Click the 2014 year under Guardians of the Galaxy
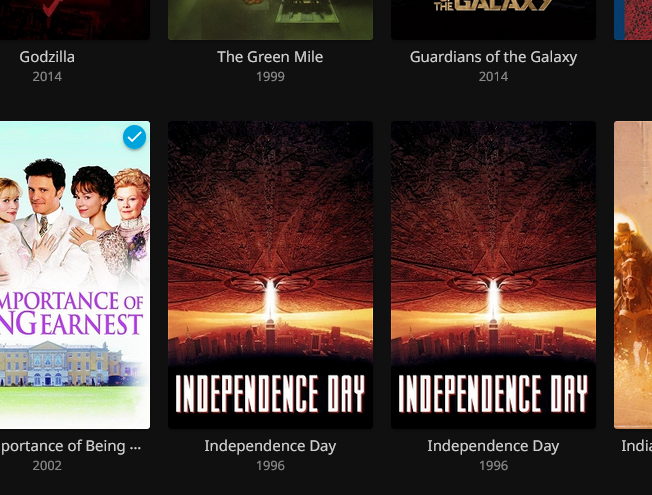 point(493,77)
